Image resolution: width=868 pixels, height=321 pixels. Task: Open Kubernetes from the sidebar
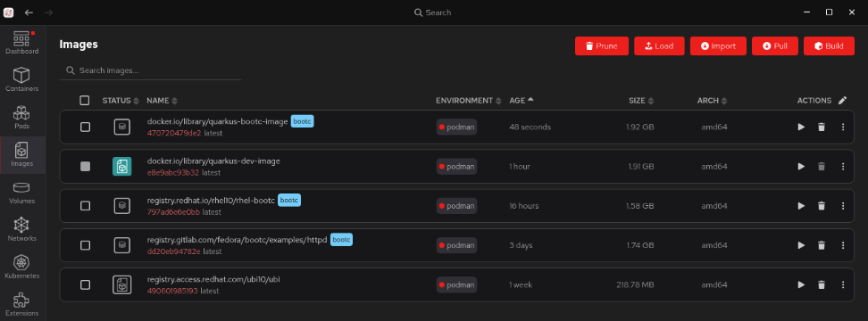point(22,267)
